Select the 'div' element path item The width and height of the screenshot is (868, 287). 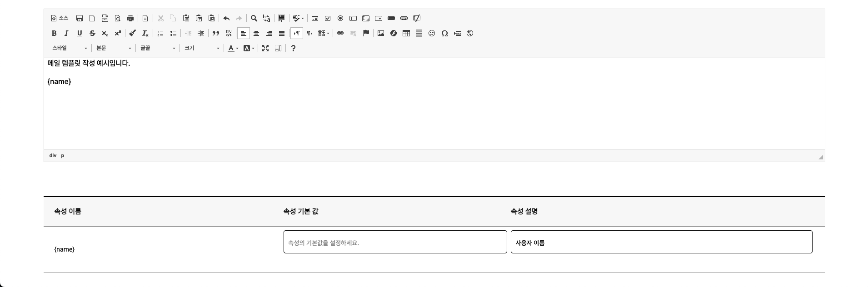[53, 155]
